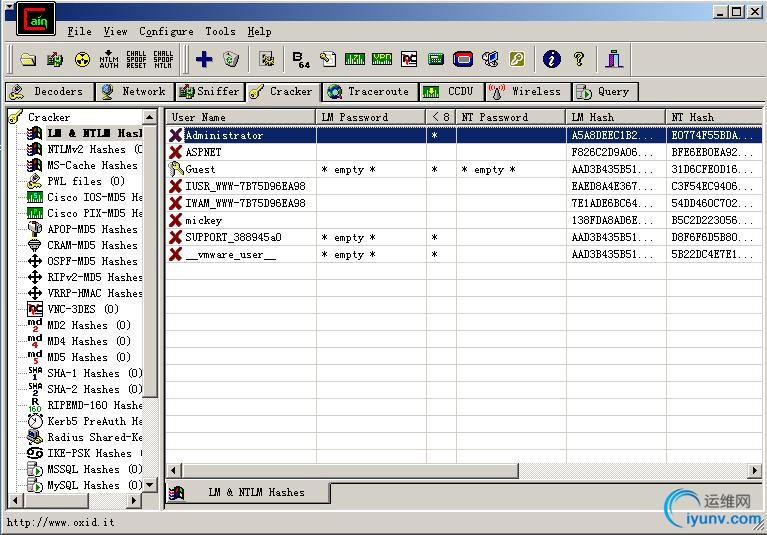Select the Administrator user row
This screenshot has width=767, height=535.
(464, 135)
